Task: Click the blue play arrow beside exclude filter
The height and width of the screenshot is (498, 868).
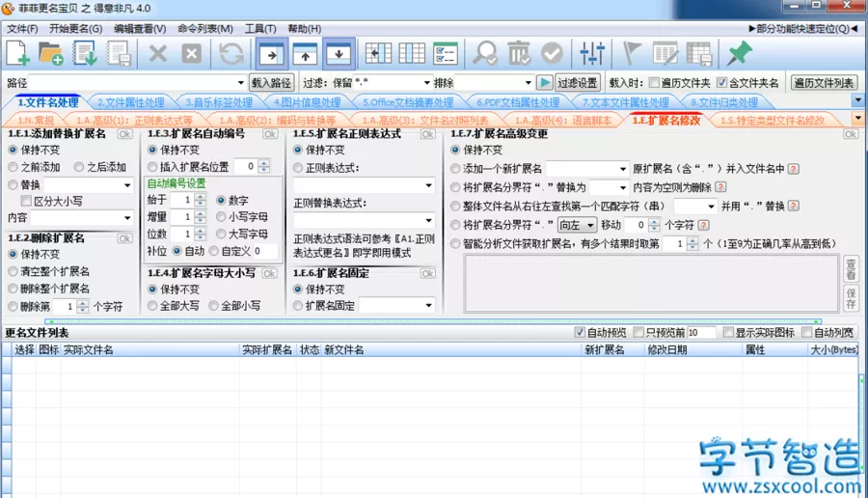Action: (545, 83)
